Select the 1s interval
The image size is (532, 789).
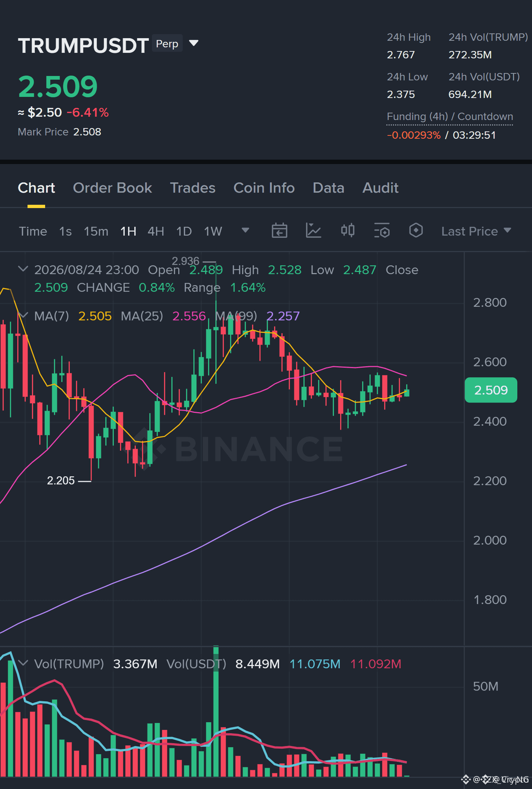pyautogui.click(x=65, y=231)
